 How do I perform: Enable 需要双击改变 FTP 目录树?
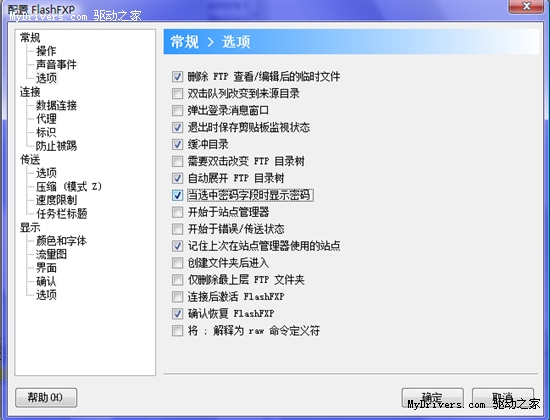pos(177,161)
